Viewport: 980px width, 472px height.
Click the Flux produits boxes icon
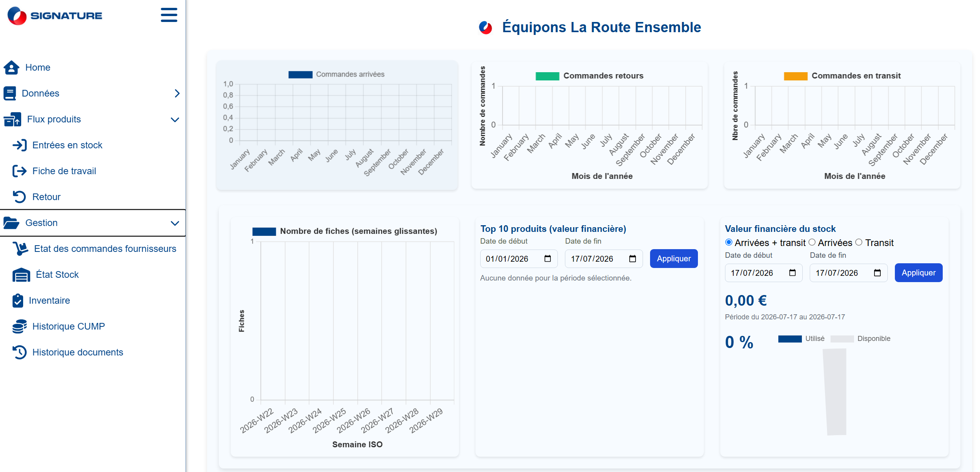click(x=13, y=119)
